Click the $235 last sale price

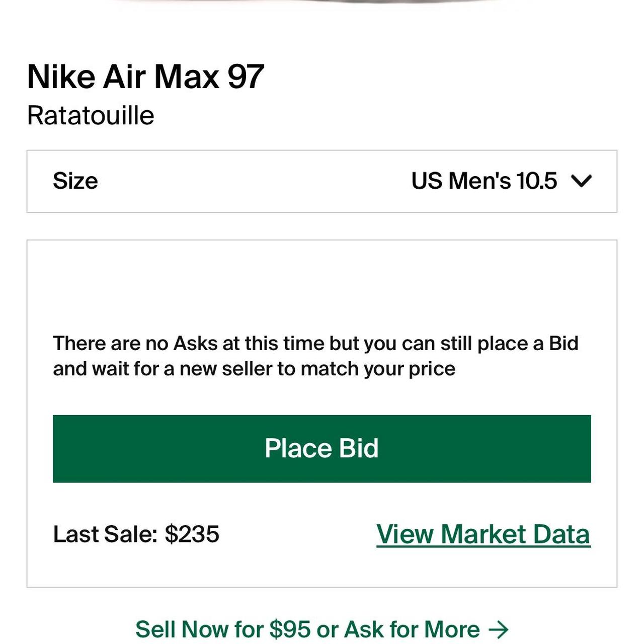click(192, 534)
